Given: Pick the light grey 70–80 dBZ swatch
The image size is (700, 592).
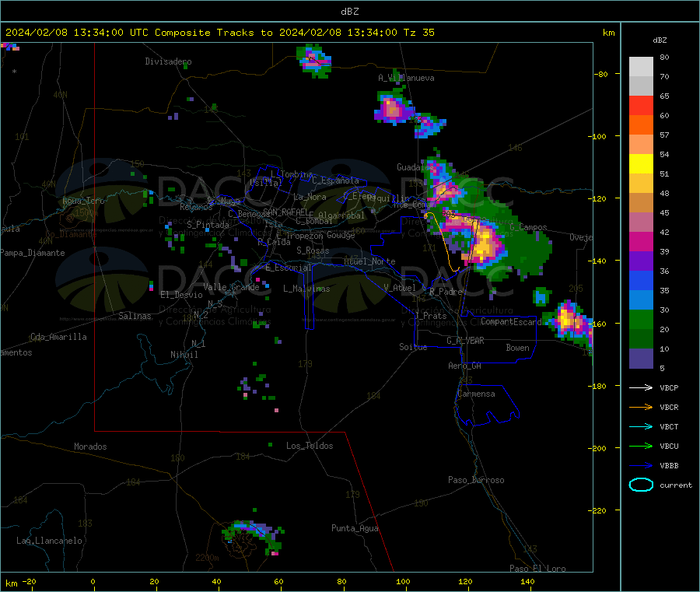Looking at the screenshot, I should pyautogui.click(x=641, y=67).
